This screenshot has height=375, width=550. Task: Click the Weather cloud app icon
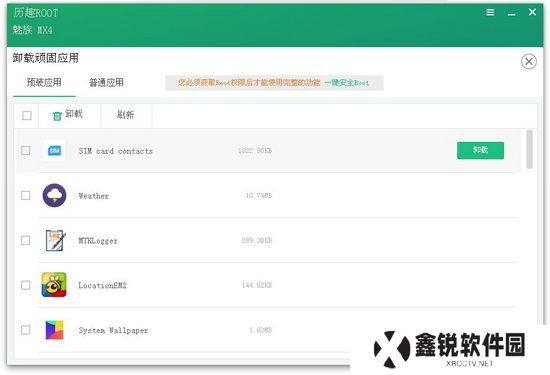point(54,195)
